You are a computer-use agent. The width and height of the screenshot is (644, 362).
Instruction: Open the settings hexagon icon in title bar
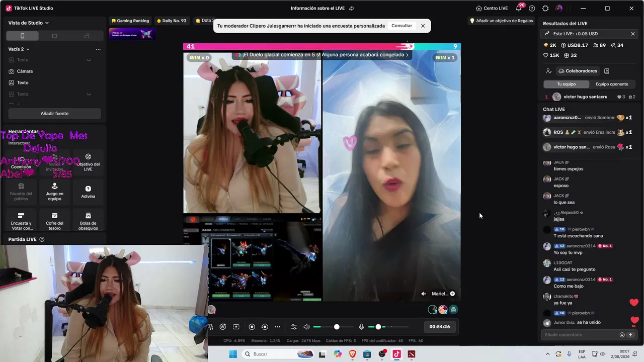[545, 8]
